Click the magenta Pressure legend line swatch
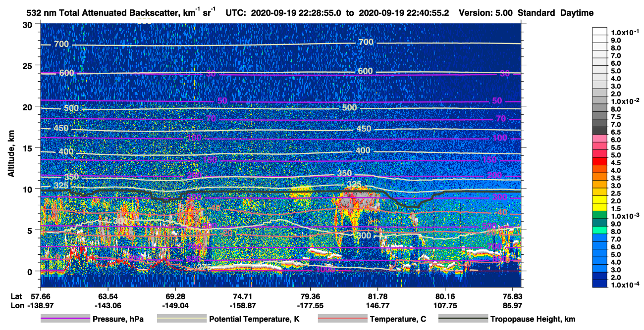The width and height of the screenshot is (644, 330). coord(65,319)
